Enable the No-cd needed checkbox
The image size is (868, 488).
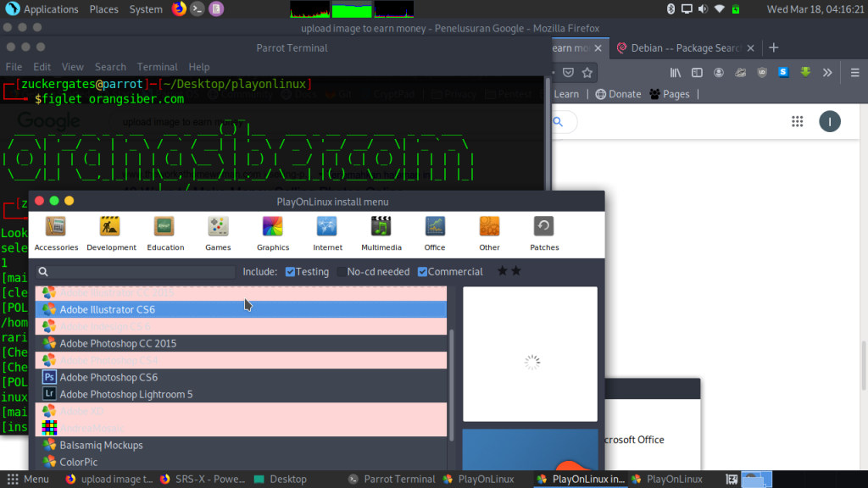342,272
